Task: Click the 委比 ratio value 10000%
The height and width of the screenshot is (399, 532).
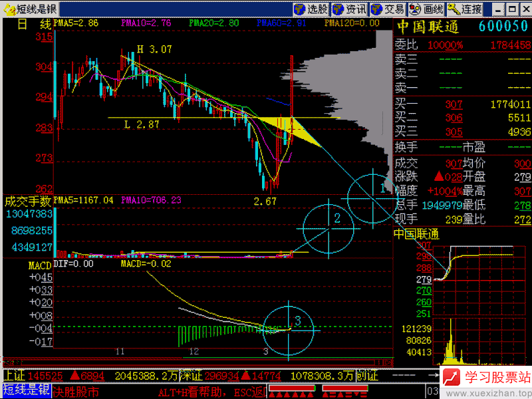Action: (x=445, y=45)
